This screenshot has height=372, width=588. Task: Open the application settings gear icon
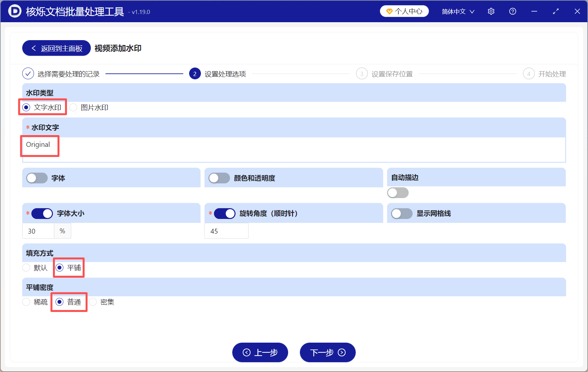(491, 11)
